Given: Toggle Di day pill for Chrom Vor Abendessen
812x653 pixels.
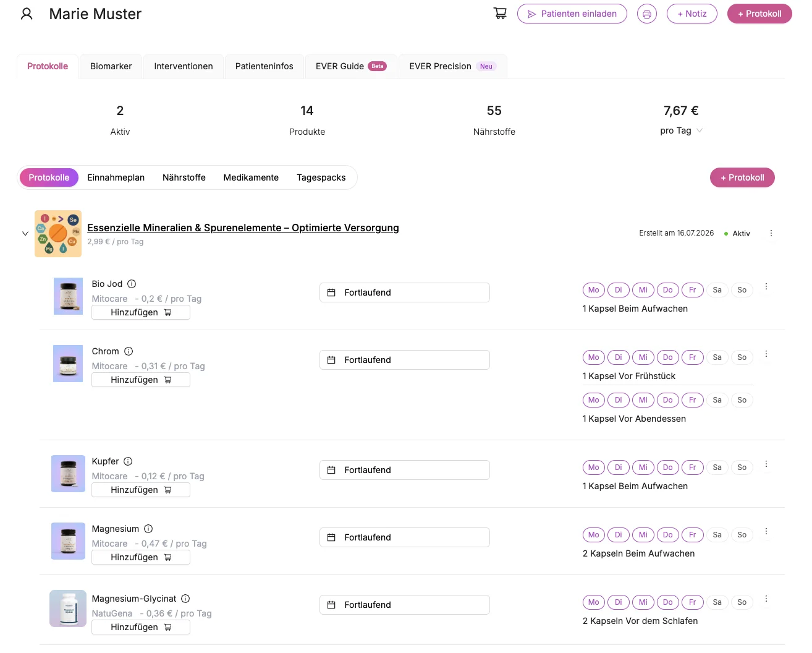Looking at the screenshot, I should 619,400.
